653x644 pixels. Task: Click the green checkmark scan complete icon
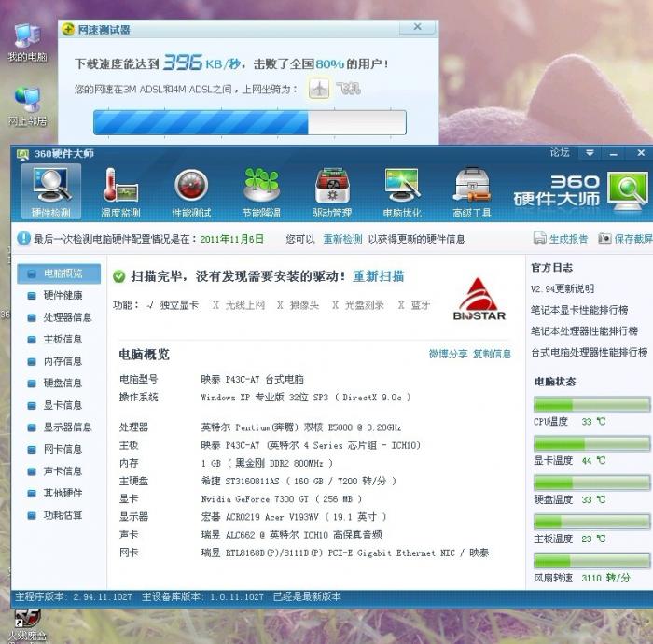pos(119,276)
